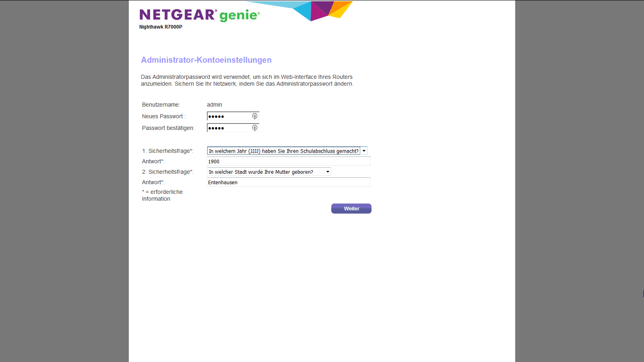Open the 2. Sicherheitsfrage dropdown
Viewport: 644px width, 362px height.
pos(269,172)
